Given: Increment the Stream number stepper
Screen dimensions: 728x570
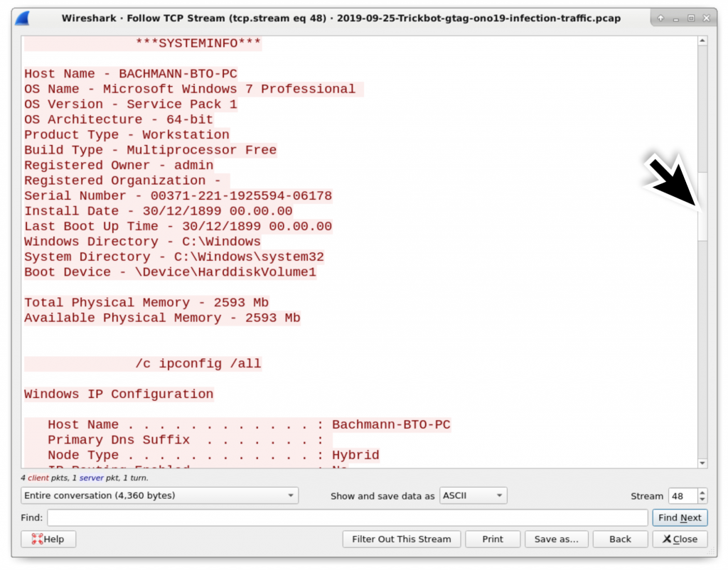Looking at the screenshot, I should pyautogui.click(x=702, y=492).
